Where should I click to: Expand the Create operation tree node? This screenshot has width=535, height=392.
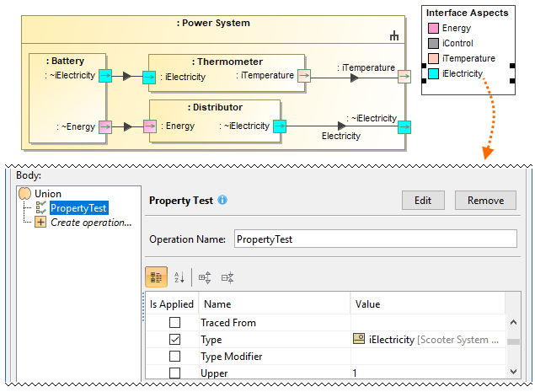(x=40, y=223)
